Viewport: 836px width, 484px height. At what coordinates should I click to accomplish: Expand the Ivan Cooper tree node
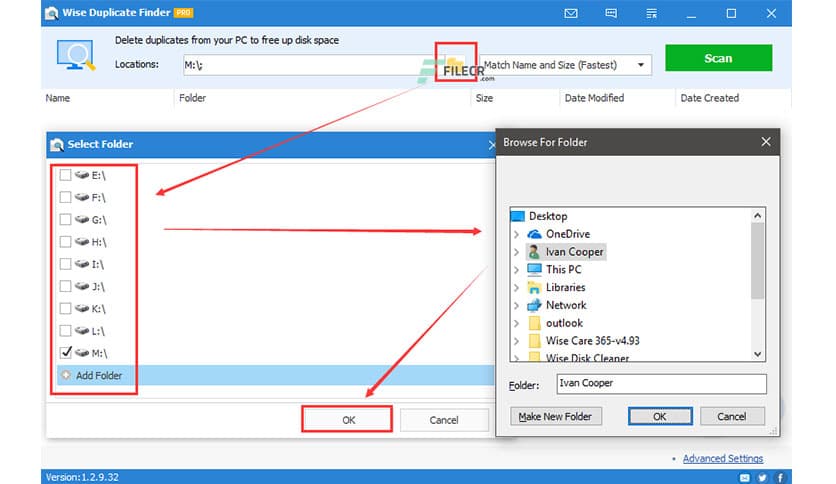[516, 252]
